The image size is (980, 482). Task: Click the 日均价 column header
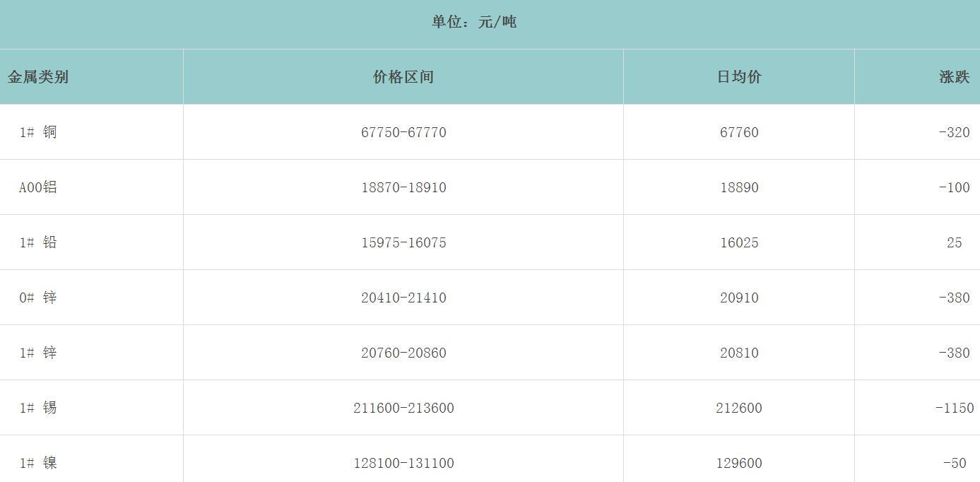[739, 77]
